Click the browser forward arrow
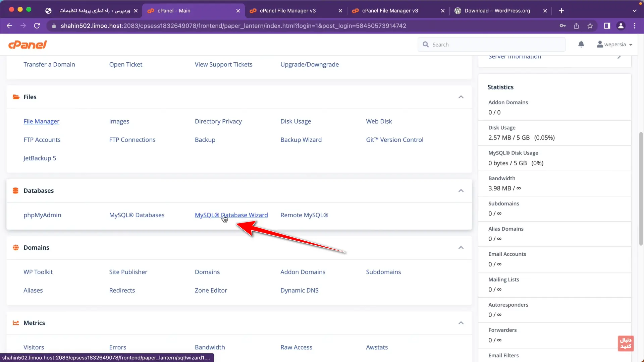Screen dimensions: 644x362 23,26
